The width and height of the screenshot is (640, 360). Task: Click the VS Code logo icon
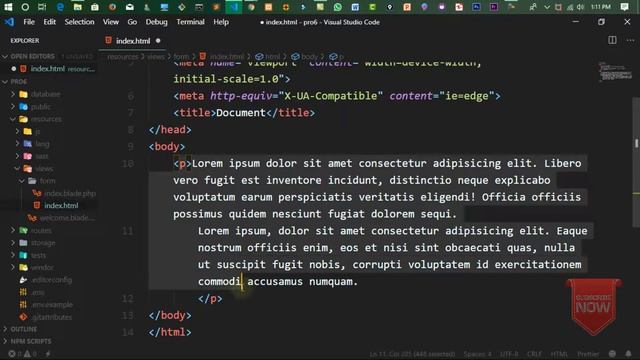9,22
